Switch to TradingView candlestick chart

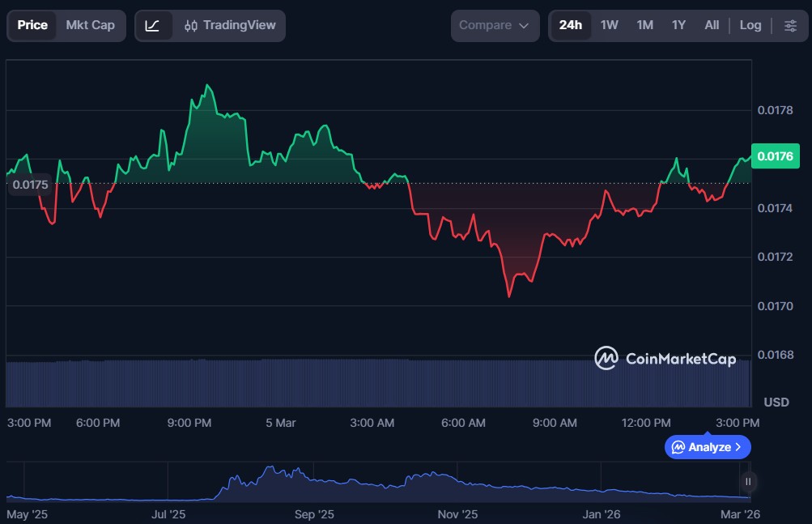pos(230,25)
